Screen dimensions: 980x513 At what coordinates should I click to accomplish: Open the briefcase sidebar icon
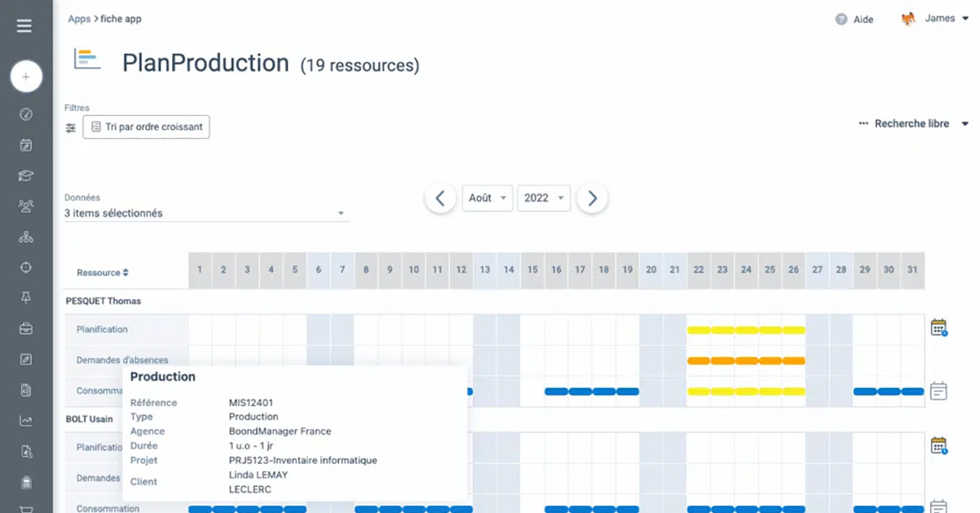tap(26, 329)
